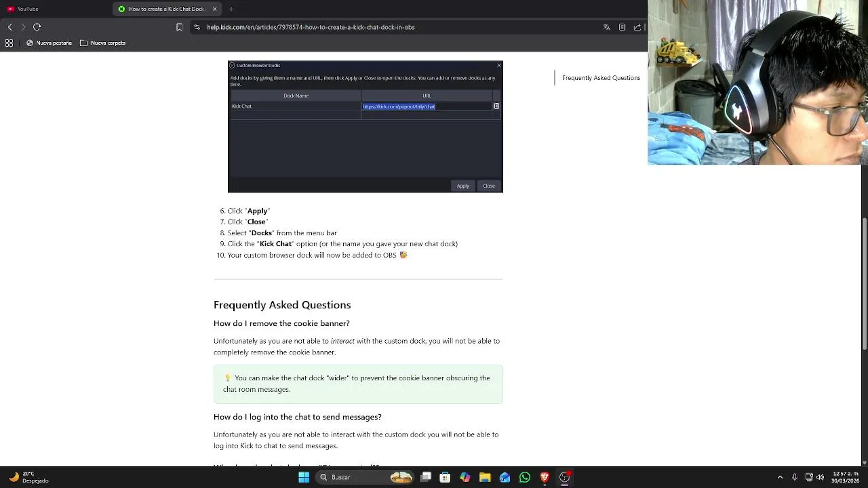Reload the current page

(37, 27)
